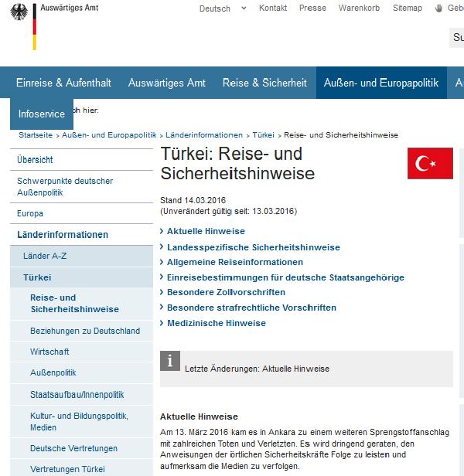Viewport: 464px width, 476px height.
Task: Open the Auswärtiges Amt navigation menu
Action: [167, 83]
